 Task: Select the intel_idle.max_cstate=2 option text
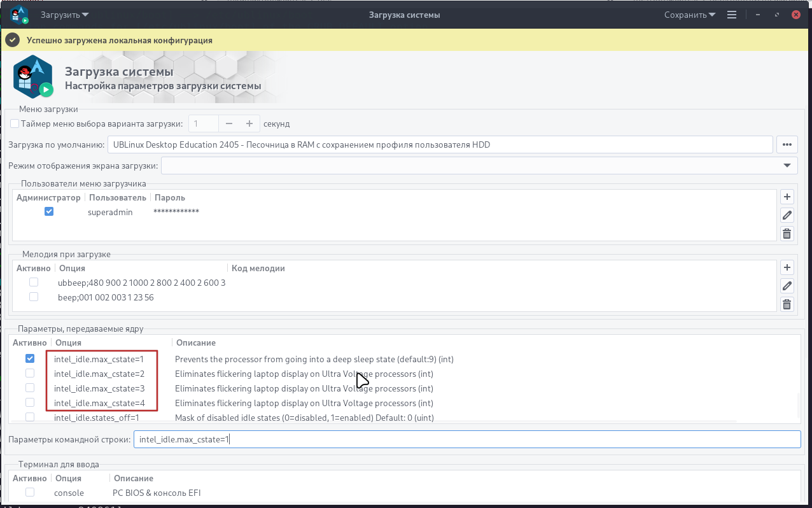(99, 374)
